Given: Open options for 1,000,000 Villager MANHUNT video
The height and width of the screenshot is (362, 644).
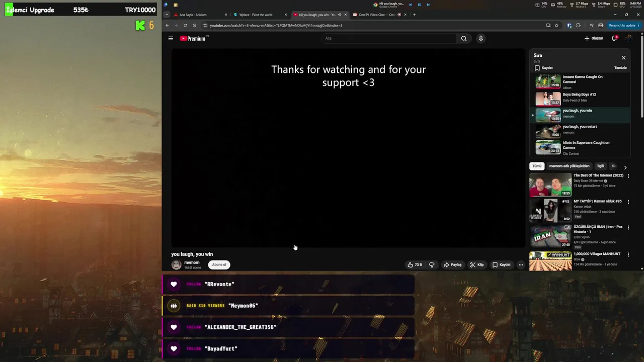Looking at the screenshot, I should coord(628,254).
